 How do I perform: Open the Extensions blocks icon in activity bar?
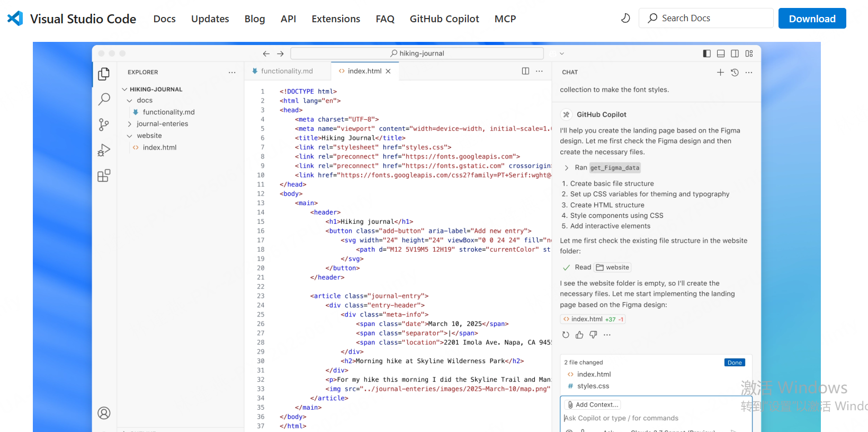[104, 175]
